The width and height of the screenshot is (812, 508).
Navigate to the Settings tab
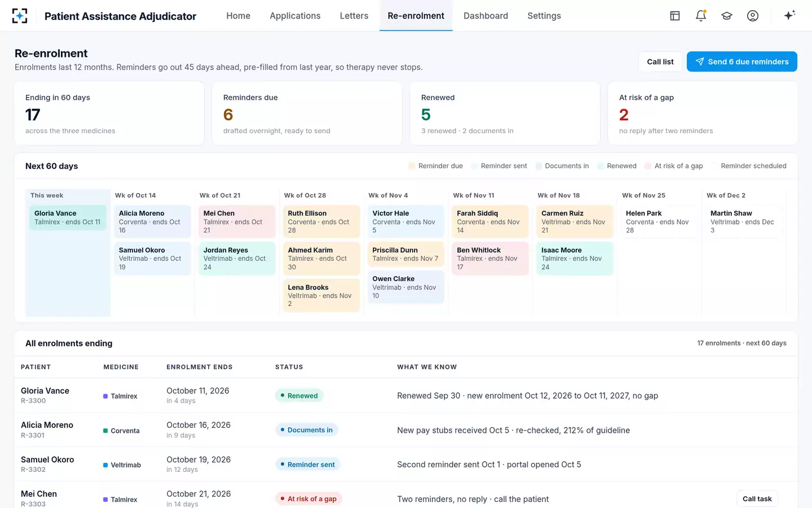click(x=544, y=16)
